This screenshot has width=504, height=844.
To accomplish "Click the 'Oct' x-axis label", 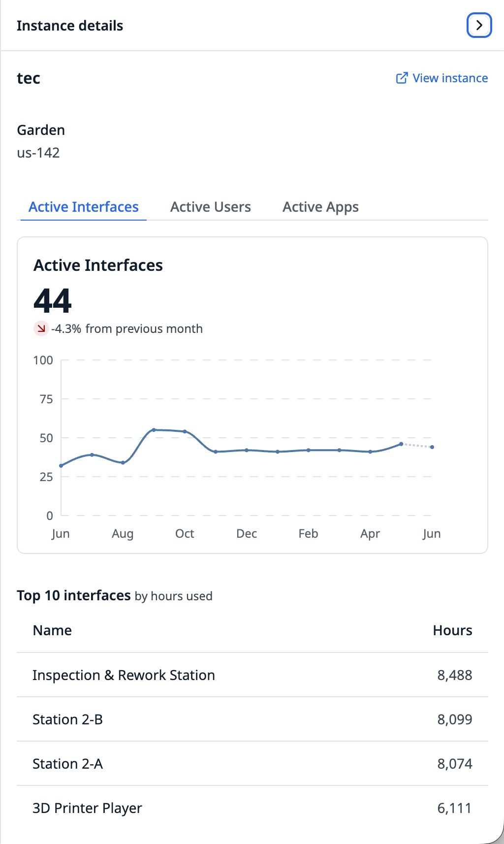I will (x=185, y=534).
